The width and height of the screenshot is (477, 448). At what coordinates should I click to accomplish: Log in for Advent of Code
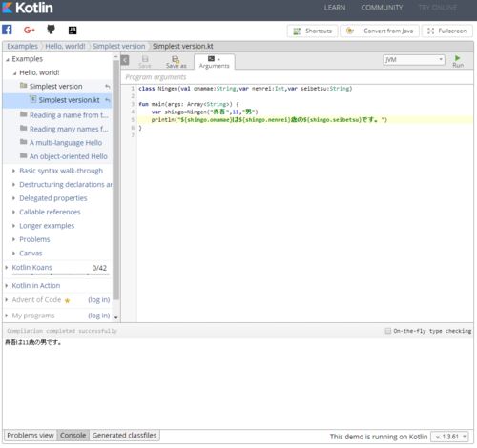(99, 299)
